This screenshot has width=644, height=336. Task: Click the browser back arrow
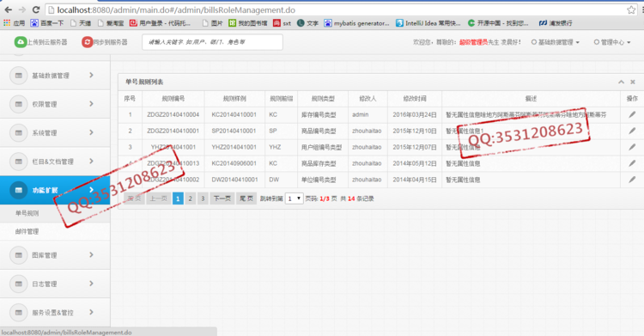(x=9, y=9)
